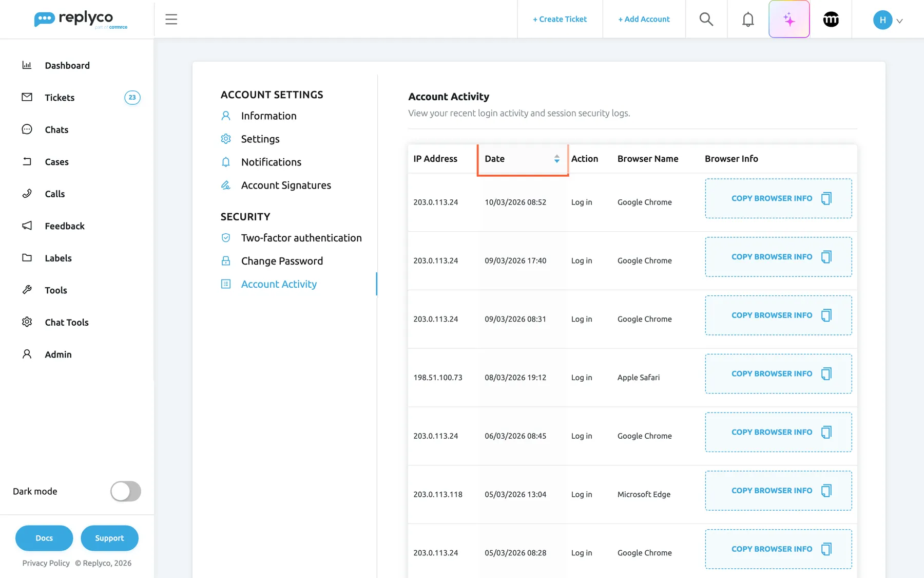The width and height of the screenshot is (924, 578).
Task: Click IP address 203.0.113.118
Action: (x=438, y=494)
